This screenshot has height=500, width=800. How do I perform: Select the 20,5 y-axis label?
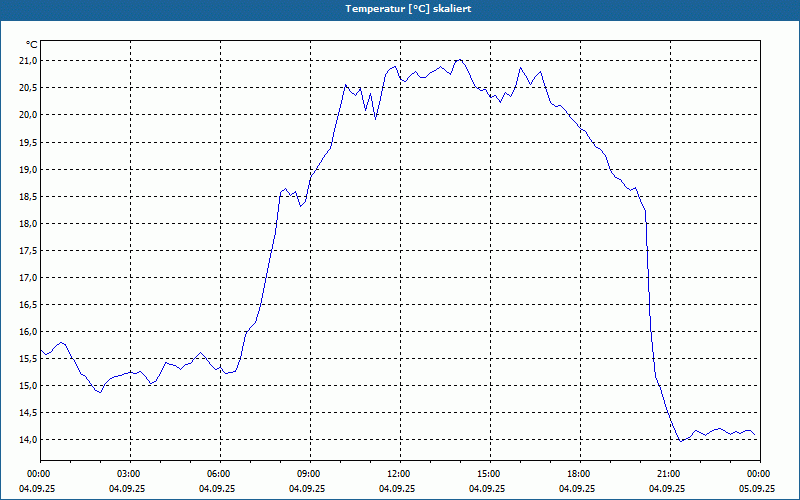pyautogui.click(x=28, y=88)
